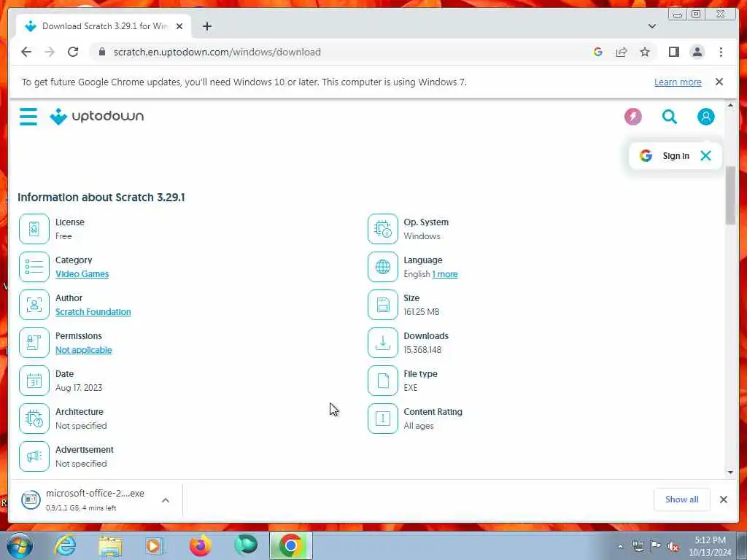
Task: Open the Uptodown hamburger menu
Action: (28, 117)
